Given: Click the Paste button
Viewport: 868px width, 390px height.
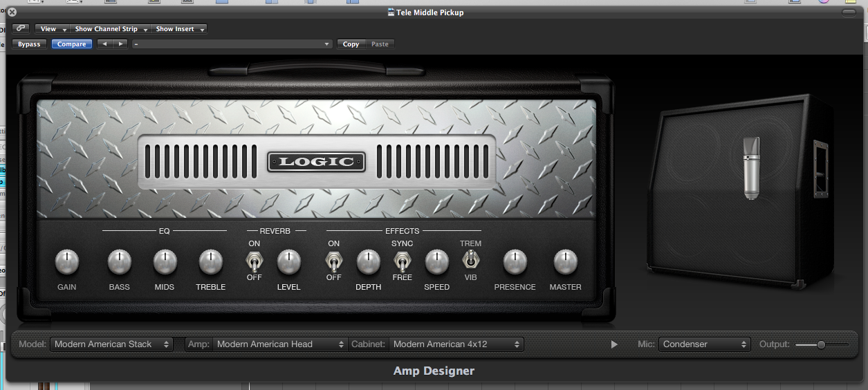Looking at the screenshot, I should [380, 44].
